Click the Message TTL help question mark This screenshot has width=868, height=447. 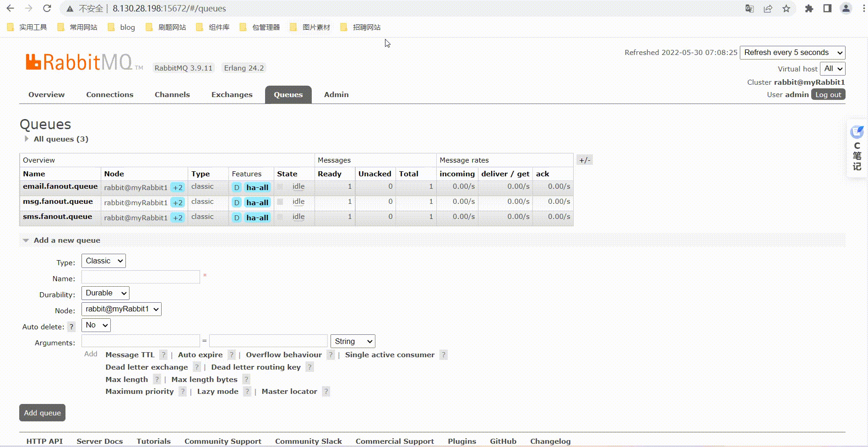point(163,355)
